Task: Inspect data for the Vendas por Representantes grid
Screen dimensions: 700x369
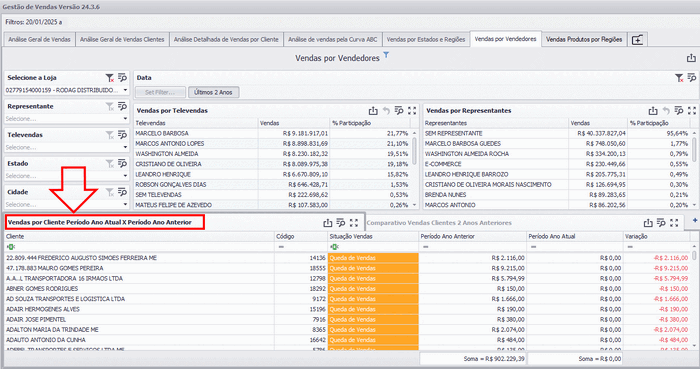Action: pos(679,111)
